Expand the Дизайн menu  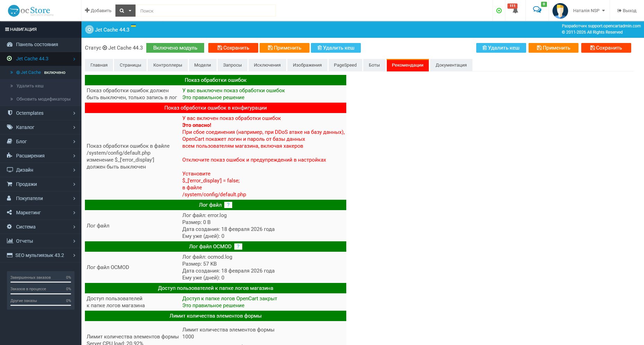tap(41, 170)
